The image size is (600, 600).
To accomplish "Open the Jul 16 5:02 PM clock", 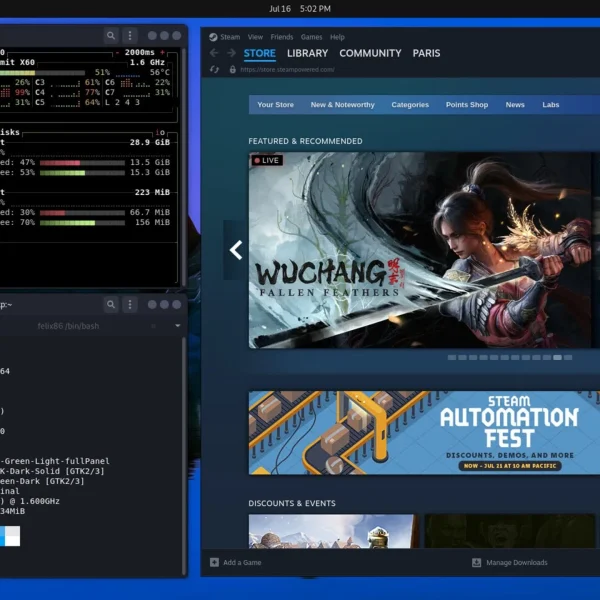I will coord(300,8).
